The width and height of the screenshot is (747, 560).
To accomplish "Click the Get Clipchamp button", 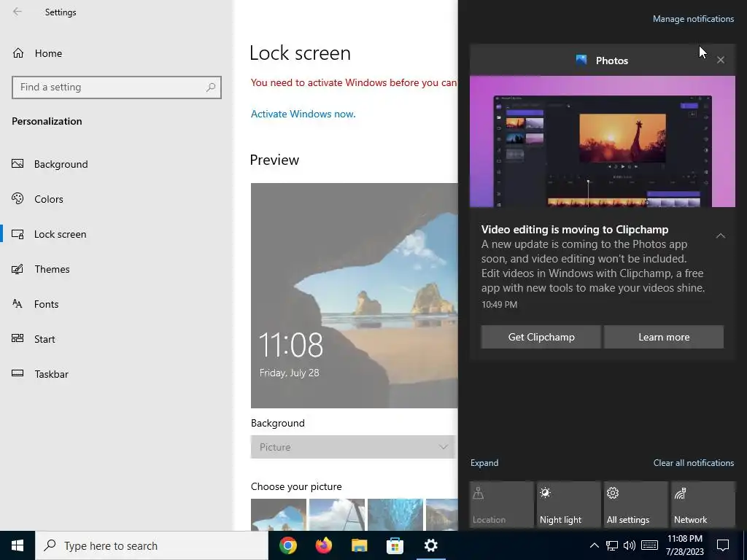I will click(x=541, y=337).
